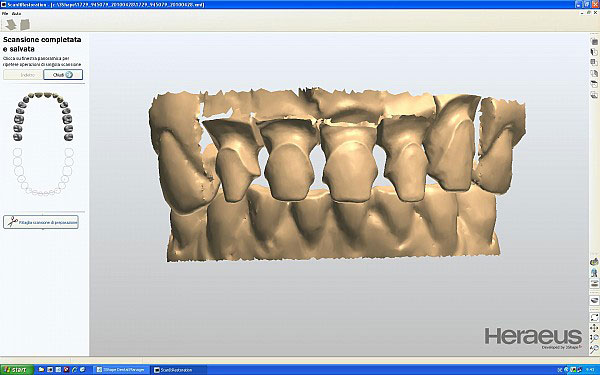Toggle the colored model visibility icon on right toolbar

(x=594, y=262)
